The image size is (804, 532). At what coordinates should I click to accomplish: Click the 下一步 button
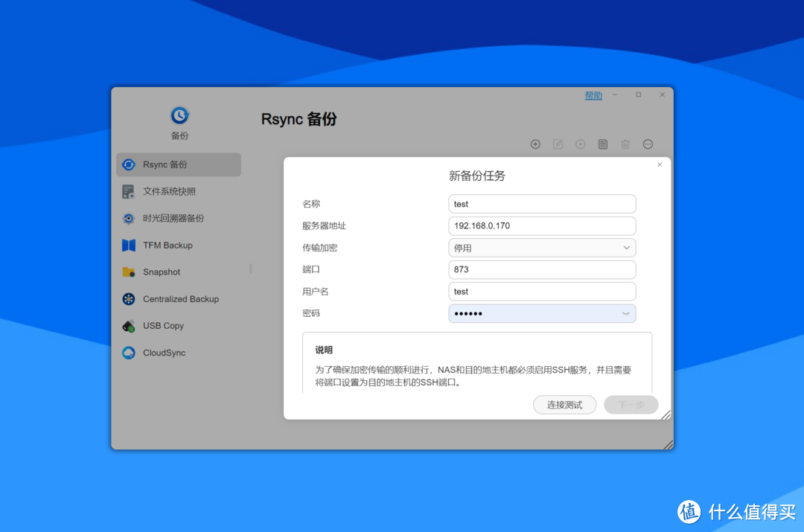pos(631,405)
